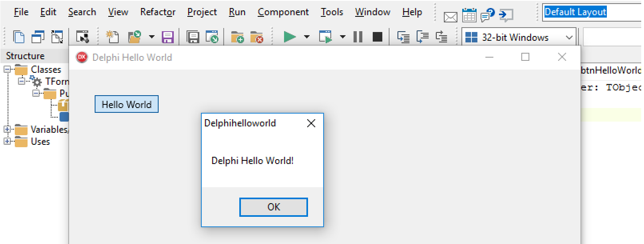Open the recent files dropdown arrow beside Open
This screenshot has height=244, width=644.
(x=152, y=37)
